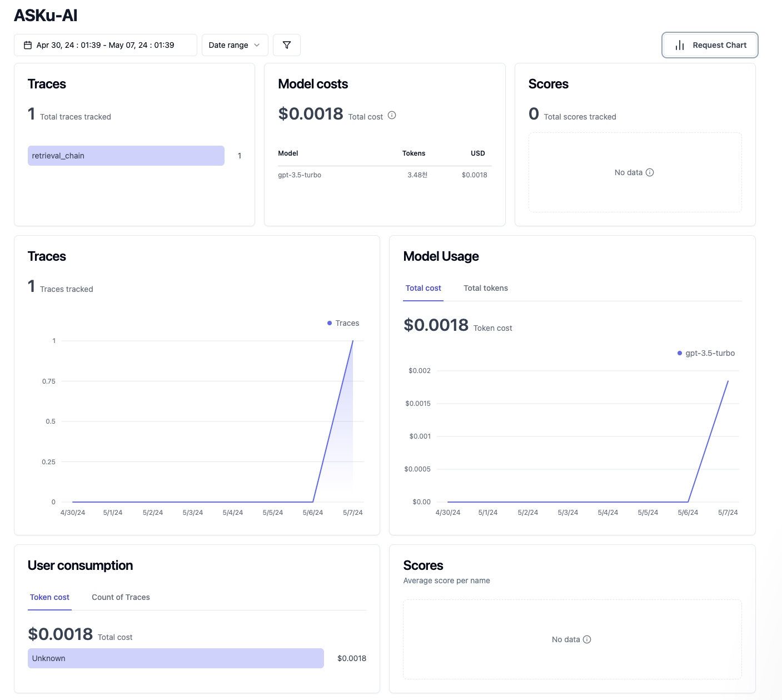Screen dimensions: 782x700
Task: Click the filter funnel icon
Action: point(287,45)
